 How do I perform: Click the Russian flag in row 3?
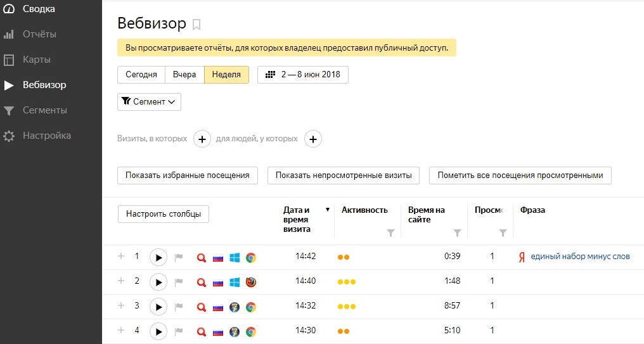pos(218,307)
